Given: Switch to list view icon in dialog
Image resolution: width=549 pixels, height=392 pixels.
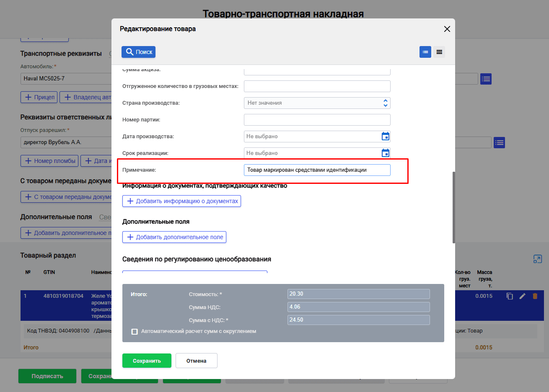Looking at the screenshot, I should click(x=425, y=52).
